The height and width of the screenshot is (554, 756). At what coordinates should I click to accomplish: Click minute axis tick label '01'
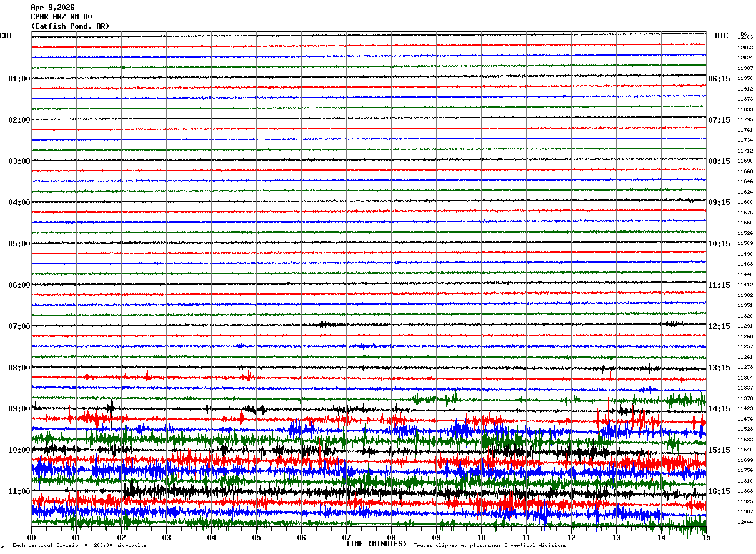tap(77, 538)
